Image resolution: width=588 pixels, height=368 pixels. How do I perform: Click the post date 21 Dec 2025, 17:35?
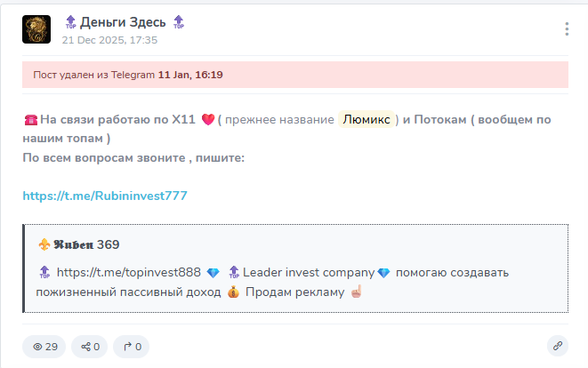pos(109,40)
